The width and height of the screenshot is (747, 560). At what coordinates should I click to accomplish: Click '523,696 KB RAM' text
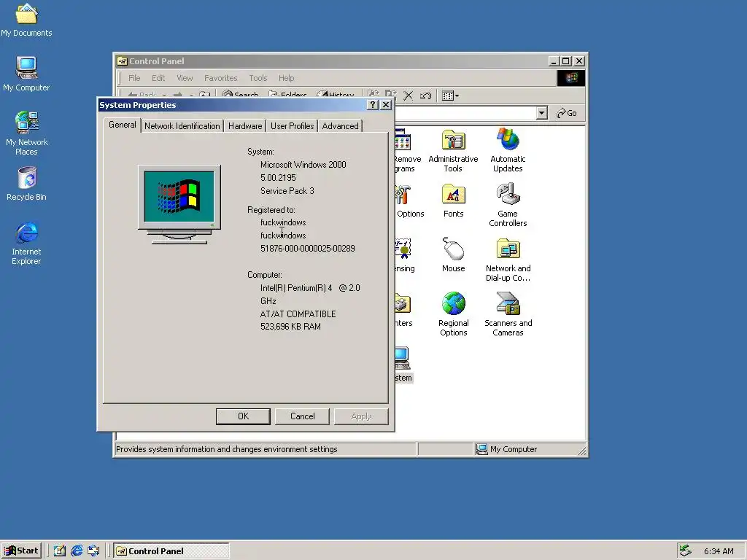[x=290, y=327]
